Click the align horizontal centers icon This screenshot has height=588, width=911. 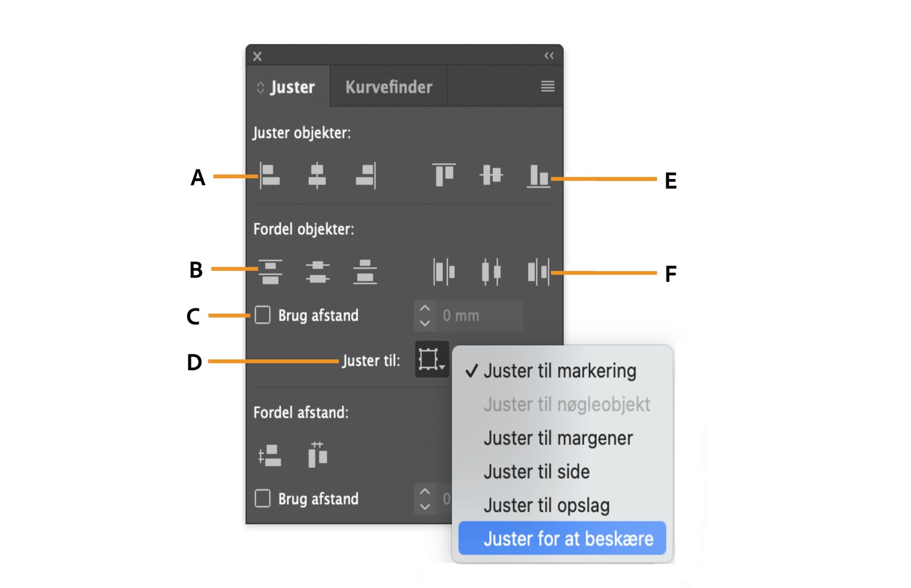click(317, 175)
